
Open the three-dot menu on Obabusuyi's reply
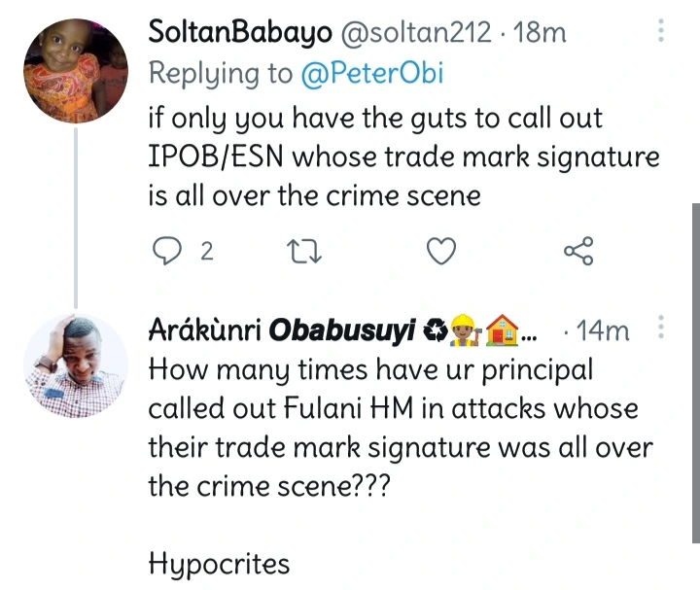click(x=661, y=330)
